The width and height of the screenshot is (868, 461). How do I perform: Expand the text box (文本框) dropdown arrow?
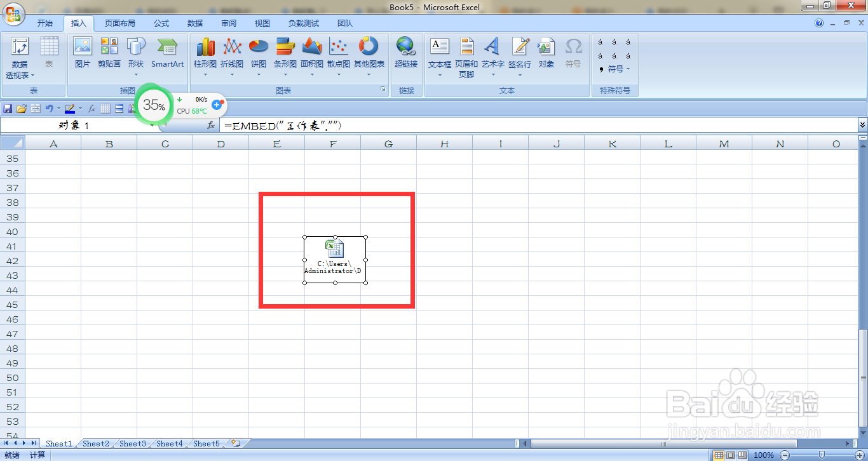(x=440, y=75)
